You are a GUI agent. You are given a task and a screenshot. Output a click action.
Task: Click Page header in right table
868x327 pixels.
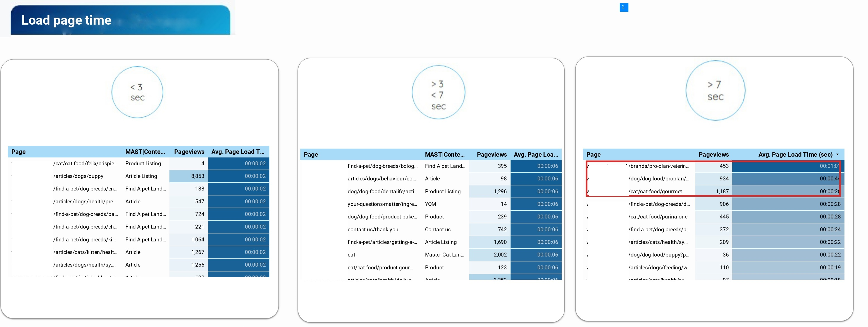tap(593, 155)
